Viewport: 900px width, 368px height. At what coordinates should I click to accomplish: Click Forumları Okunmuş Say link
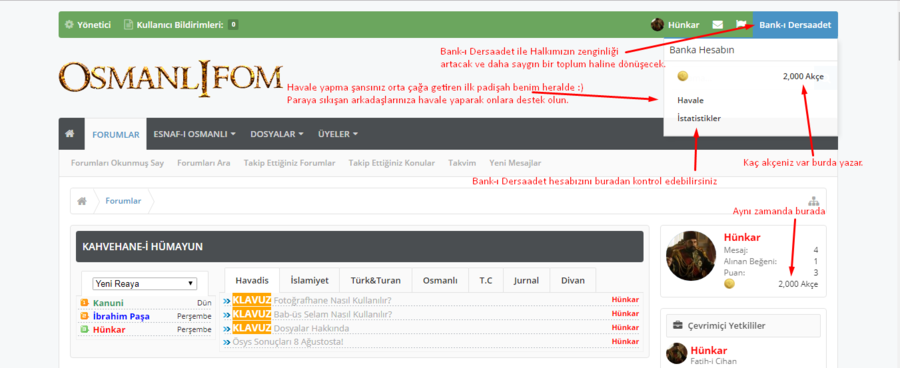pos(117,163)
